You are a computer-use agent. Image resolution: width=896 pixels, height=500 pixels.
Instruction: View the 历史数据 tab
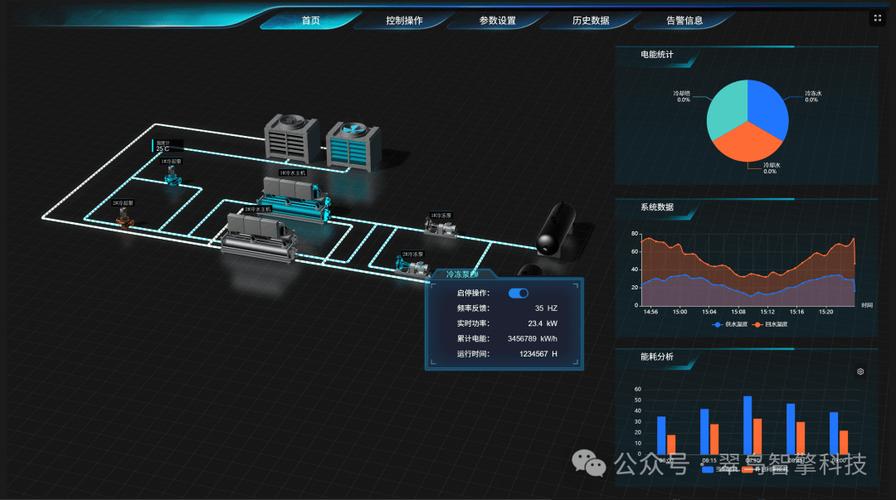point(591,21)
